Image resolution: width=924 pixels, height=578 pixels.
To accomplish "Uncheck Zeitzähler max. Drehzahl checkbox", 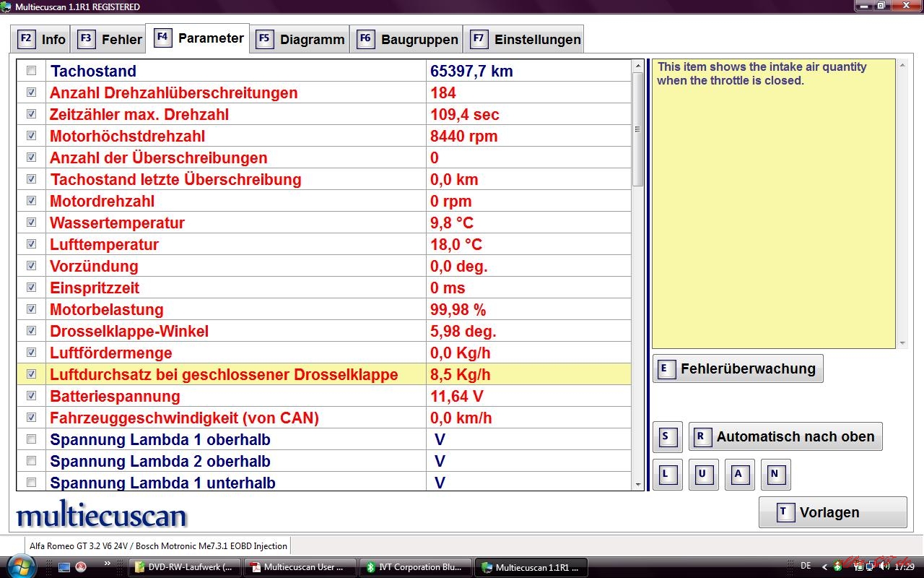I will tap(31, 114).
